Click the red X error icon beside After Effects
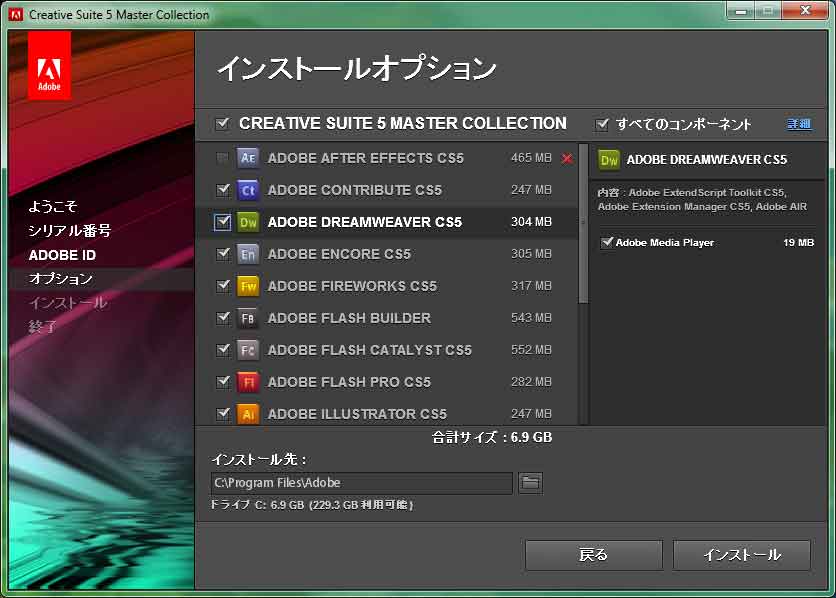Screen dimensions: 836x598 pyautogui.click(x=567, y=158)
